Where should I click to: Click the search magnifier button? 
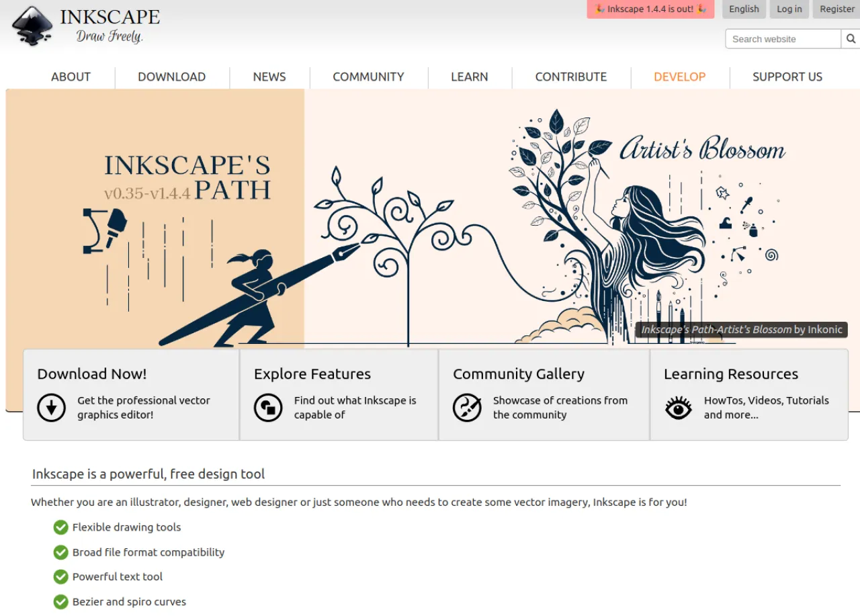(851, 39)
